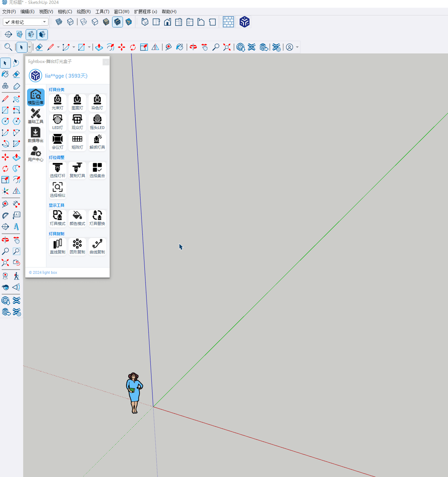Click the 矩阵灯 matrix light icon
The width and height of the screenshot is (448, 477).
pos(77,142)
